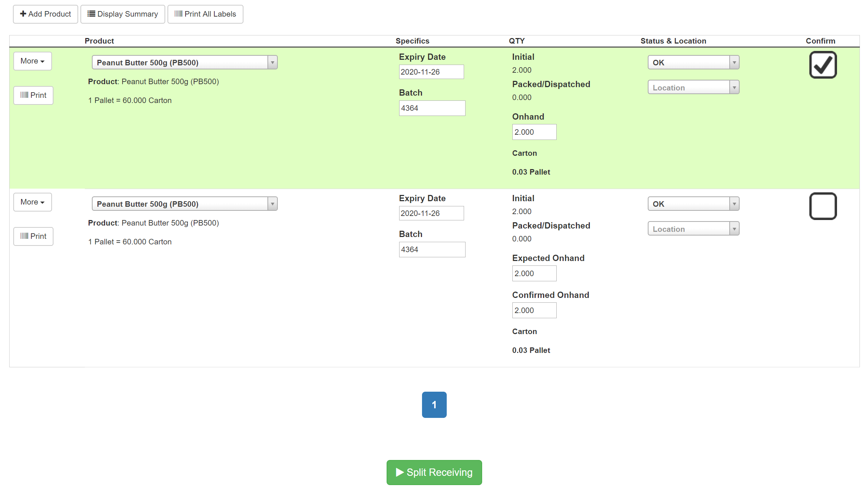Click the Add Product button
This screenshot has height=498, width=868.
[x=45, y=14]
